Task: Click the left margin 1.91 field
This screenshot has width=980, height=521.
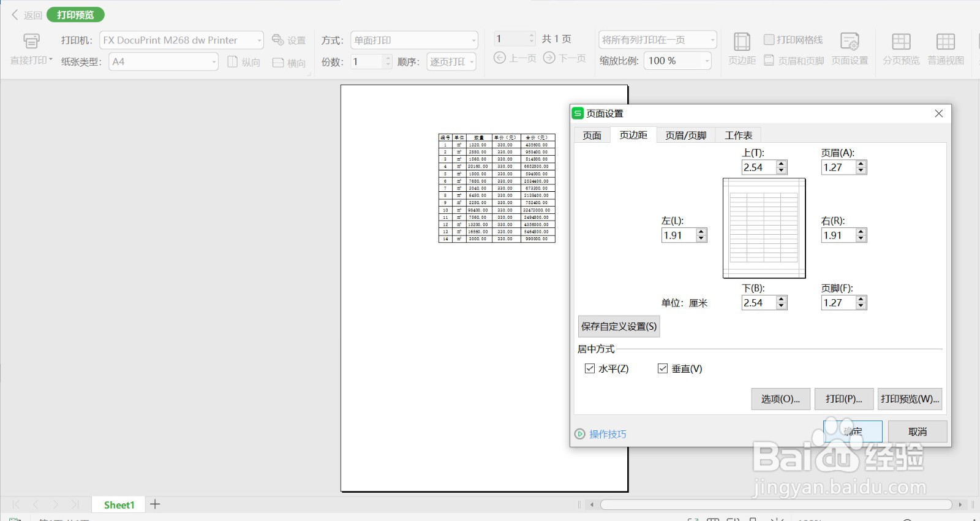Action: (x=679, y=235)
